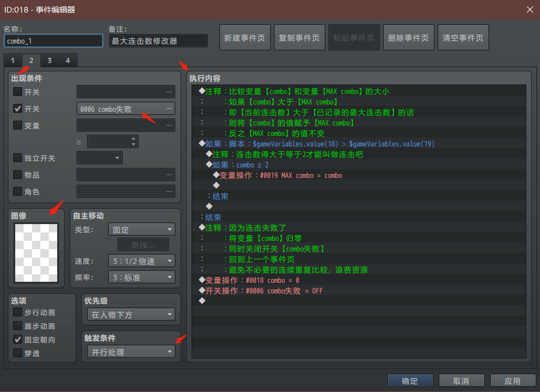
Task: Confirm with the 确定 button
Action: pyautogui.click(x=410, y=380)
